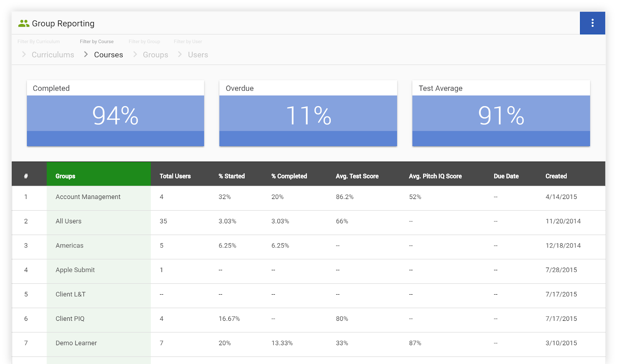Sort by Avg. Pitch IQ Score header
Image resolution: width=617 pixels, height=364 pixels.
click(x=435, y=176)
